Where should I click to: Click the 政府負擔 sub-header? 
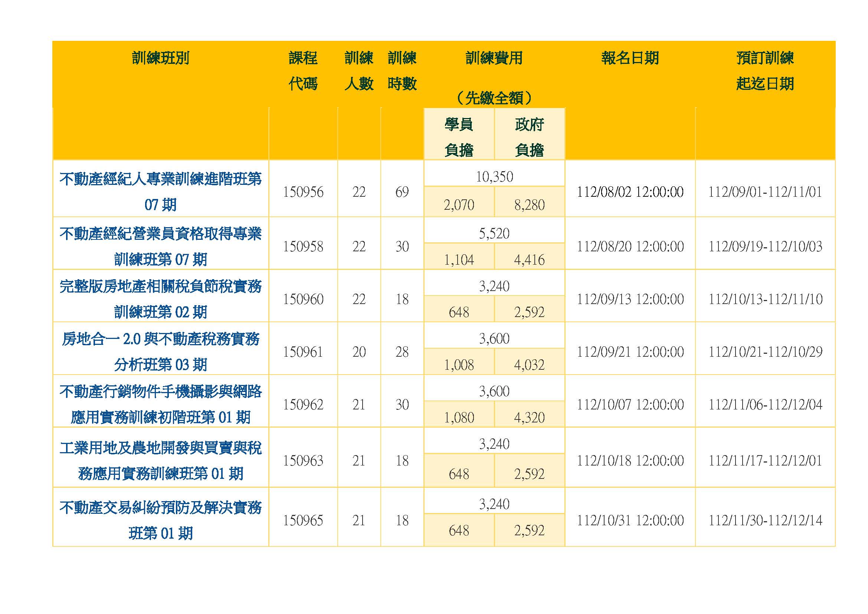[529, 137]
